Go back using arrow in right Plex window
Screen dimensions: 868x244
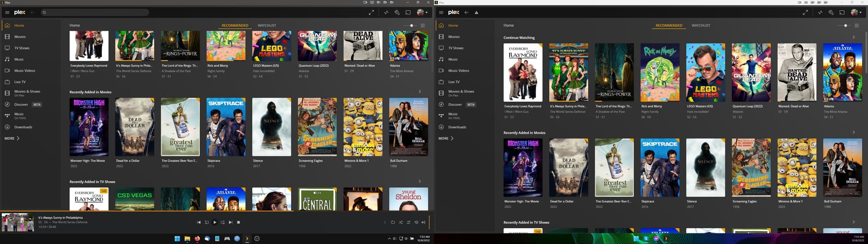[x=467, y=13]
